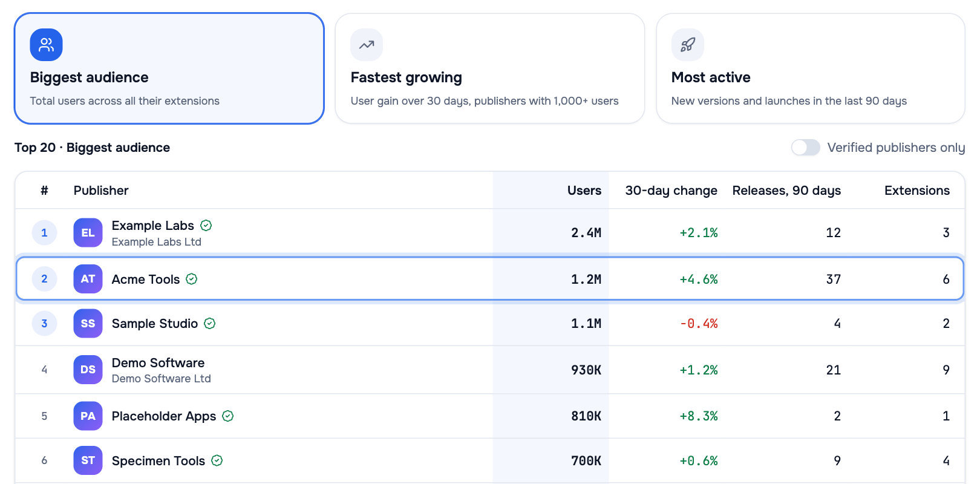The height and width of the screenshot is (484, 980).
Task: Click rank badge 1 for Example Labs
Action: [x=44, y=232]
